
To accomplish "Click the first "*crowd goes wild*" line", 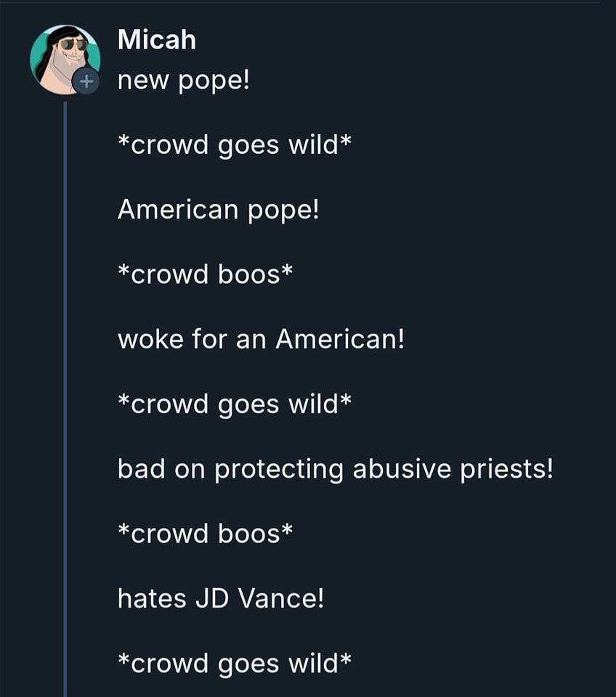I will [x=234, y=145].
